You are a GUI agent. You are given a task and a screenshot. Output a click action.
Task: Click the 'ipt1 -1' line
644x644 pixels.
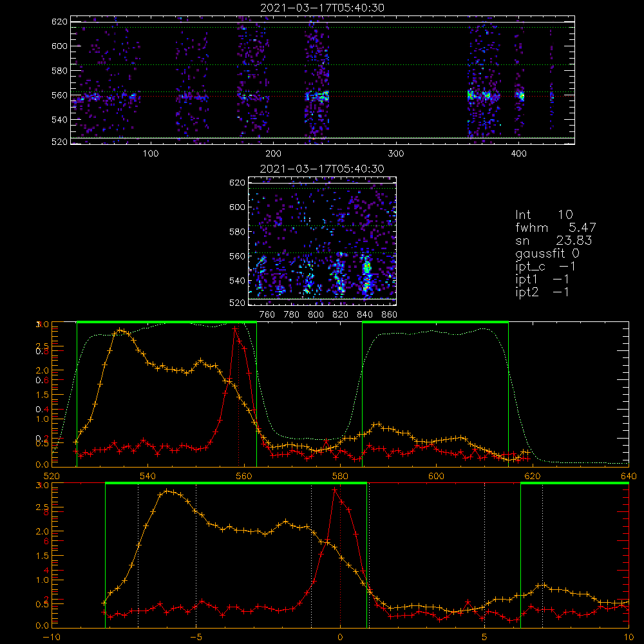[x=542, y=279]
